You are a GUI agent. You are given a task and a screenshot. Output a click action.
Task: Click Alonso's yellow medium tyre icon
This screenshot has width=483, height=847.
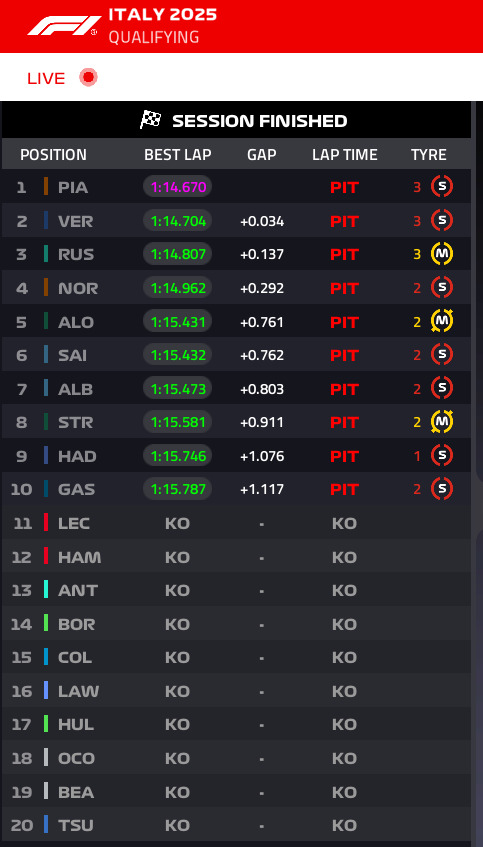tap(441, 321)
